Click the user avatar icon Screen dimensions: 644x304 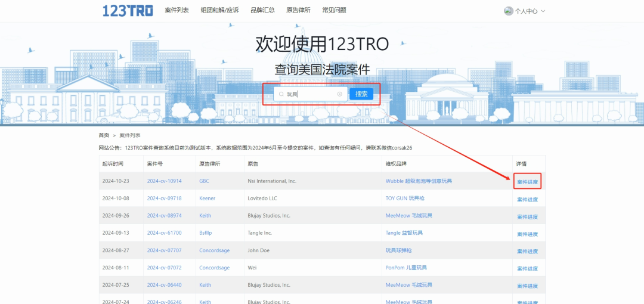pos(508,11)
